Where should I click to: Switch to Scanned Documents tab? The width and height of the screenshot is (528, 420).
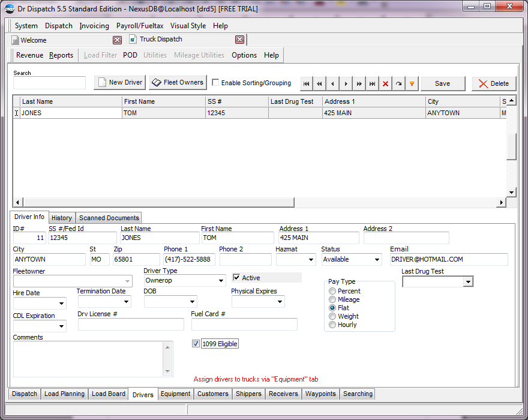(109, 218)
